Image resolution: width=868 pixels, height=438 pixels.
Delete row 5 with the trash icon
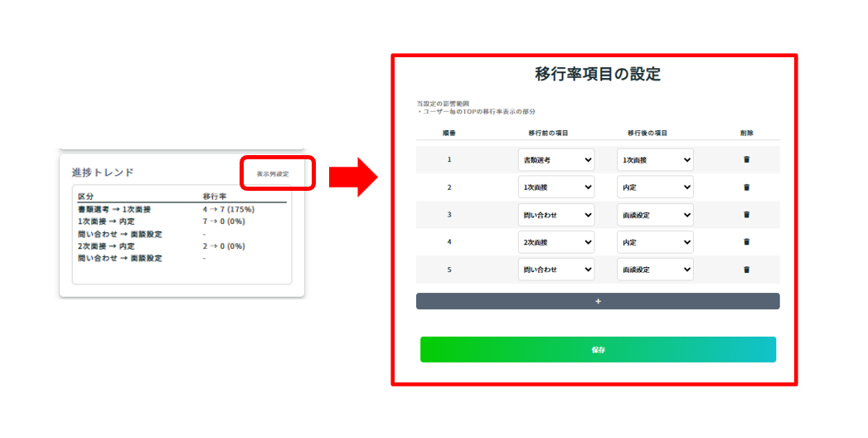click(746, 270)
